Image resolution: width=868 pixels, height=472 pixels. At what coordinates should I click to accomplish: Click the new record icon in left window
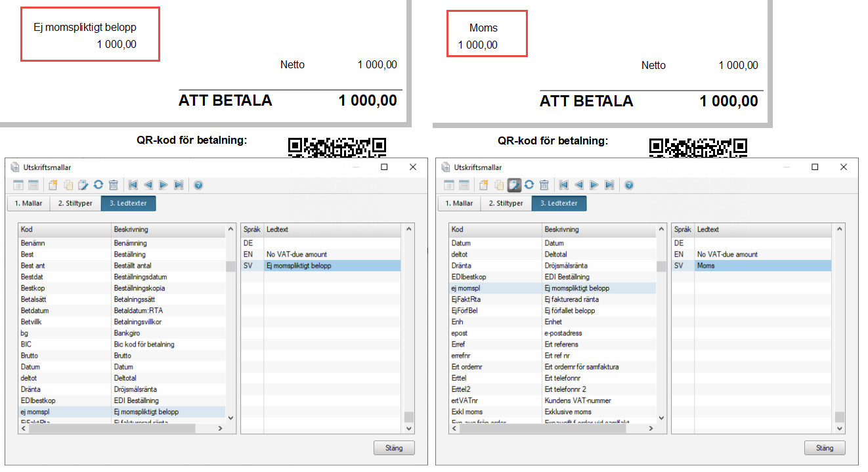tap(54, 185)
